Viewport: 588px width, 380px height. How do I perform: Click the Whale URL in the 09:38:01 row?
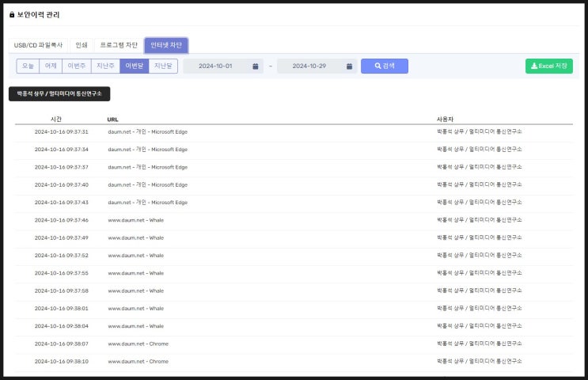136,308
